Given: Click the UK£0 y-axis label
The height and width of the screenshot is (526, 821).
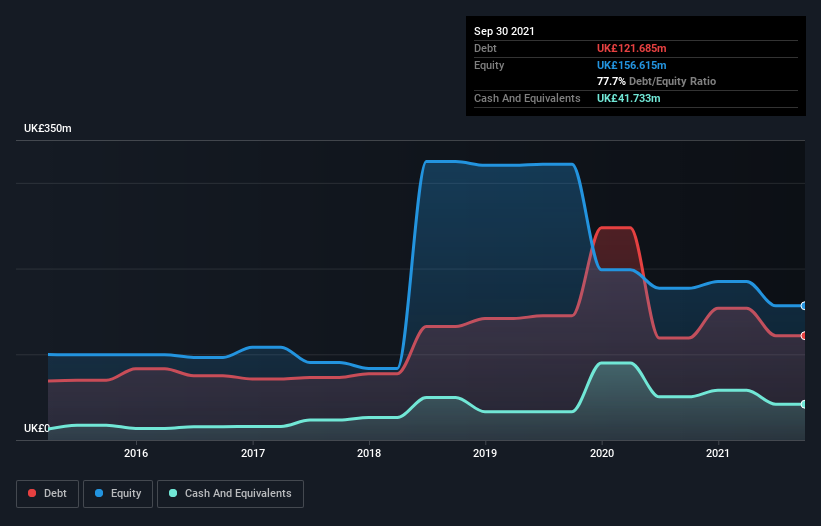Looking at the screenshot, I should point(37,428).
